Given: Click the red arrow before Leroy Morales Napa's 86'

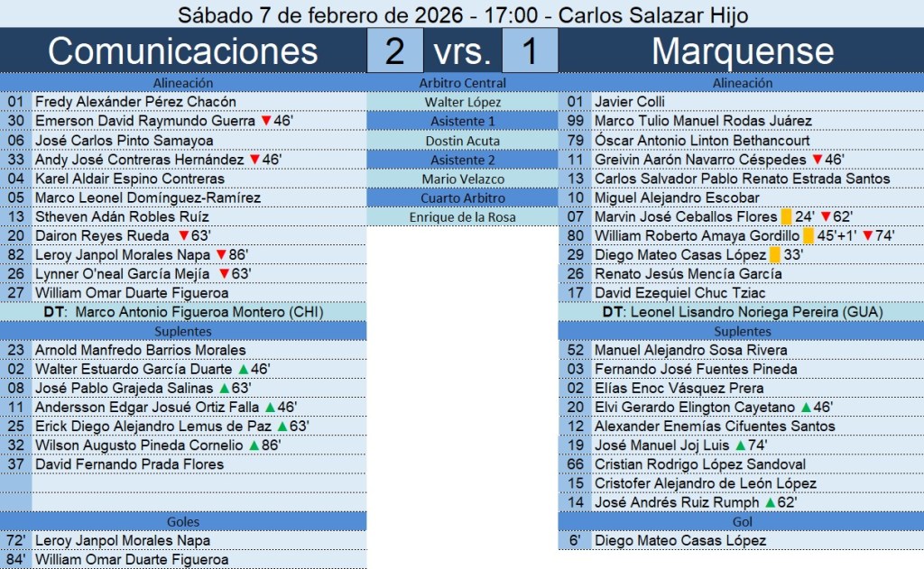Looking at the screenshot, I should [220, 255].
